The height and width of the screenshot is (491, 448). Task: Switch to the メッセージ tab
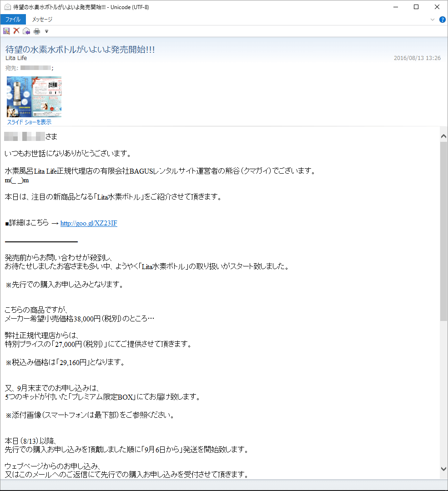pyautogui.click(x=42, y=20)
